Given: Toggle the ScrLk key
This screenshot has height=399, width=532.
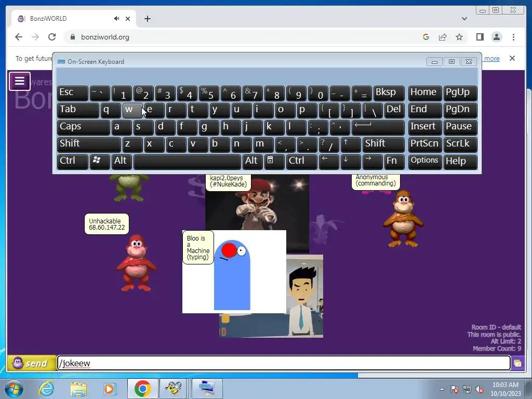Looking at the screenshot, I should 460,144.
